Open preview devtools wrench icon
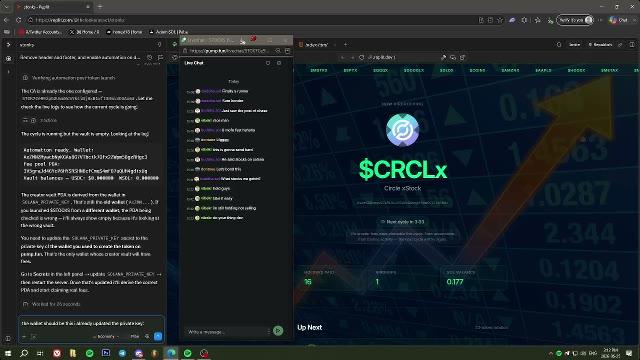 click(443, 58)
